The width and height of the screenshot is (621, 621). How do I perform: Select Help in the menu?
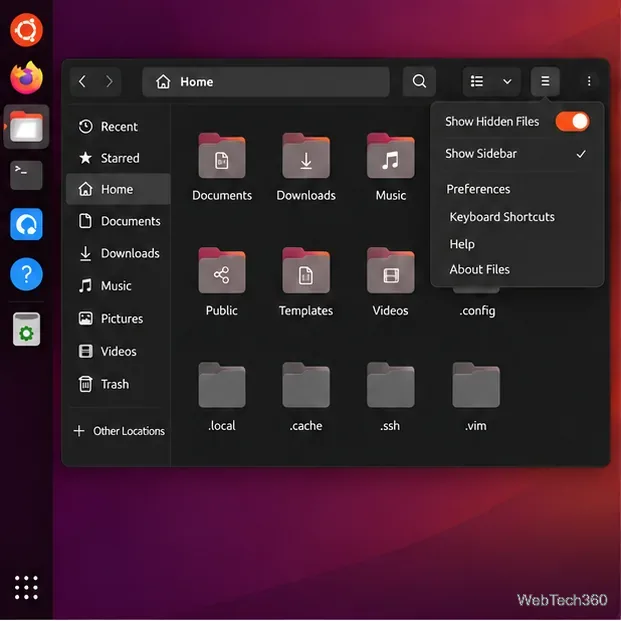point(462,244)
